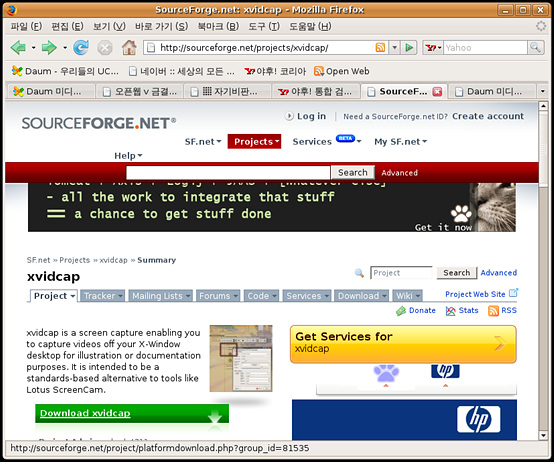Open the Home page icon
The image size is (554, 462).
(129, 47)
